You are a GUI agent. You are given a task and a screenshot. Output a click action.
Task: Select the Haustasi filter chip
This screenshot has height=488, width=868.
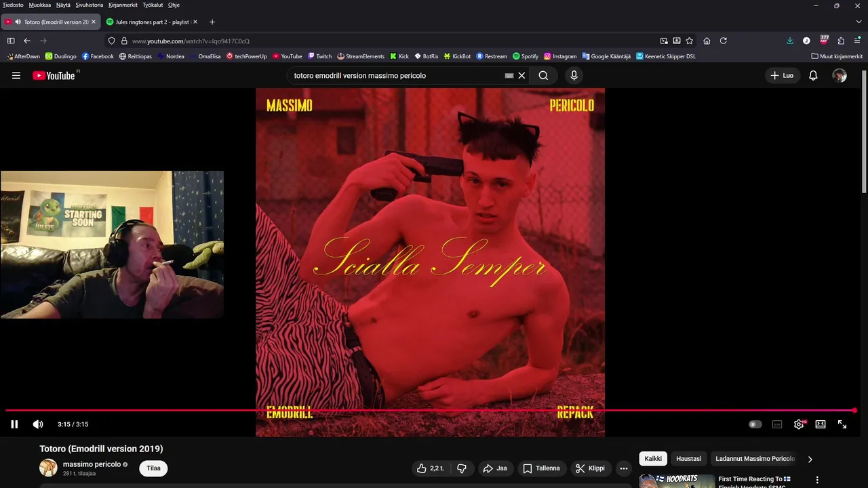pos(689,459)
